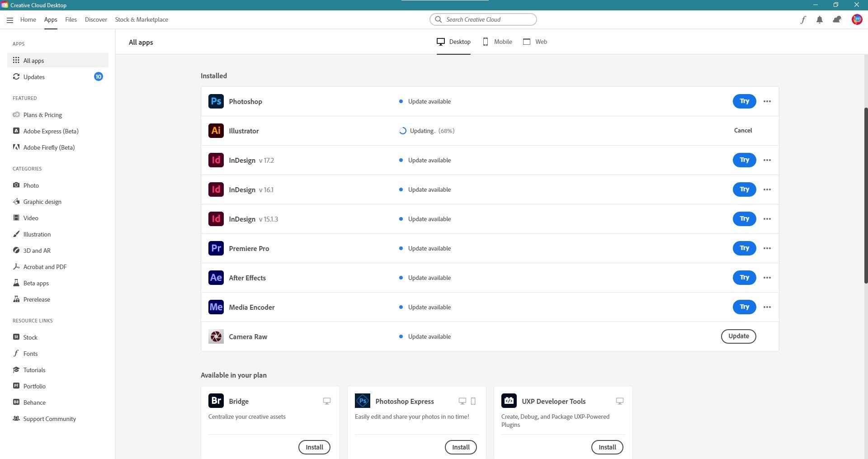868x459 pixels.
Task: Click Try button for Media Encoder
Action: [744, 307]
